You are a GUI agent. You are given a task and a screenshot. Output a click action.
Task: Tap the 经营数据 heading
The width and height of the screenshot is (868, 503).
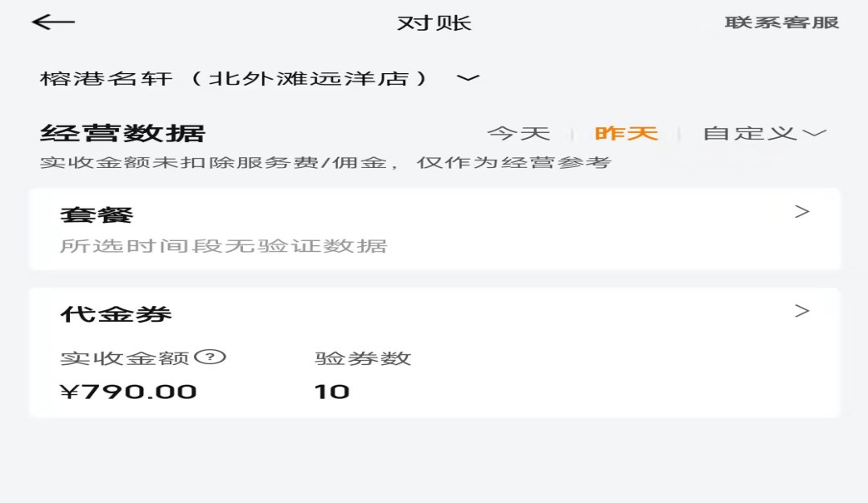click(122, 133)
